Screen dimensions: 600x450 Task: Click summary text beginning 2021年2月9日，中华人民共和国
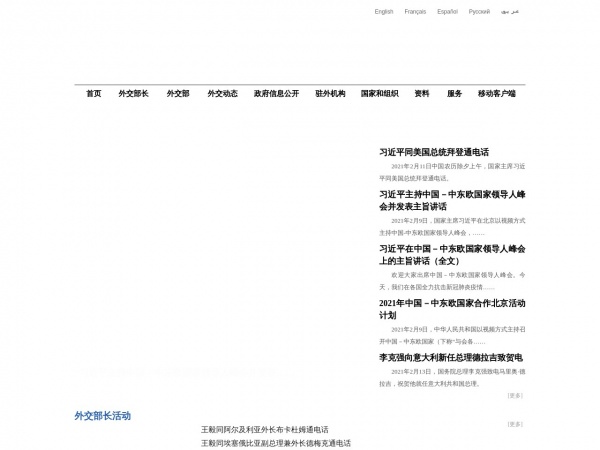click(452, 335)
